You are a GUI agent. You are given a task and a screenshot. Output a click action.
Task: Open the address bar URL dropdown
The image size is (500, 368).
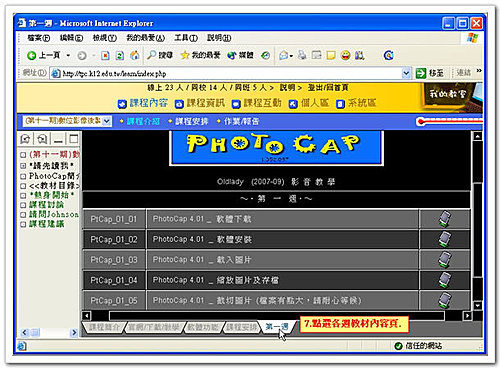pos(406,73)
